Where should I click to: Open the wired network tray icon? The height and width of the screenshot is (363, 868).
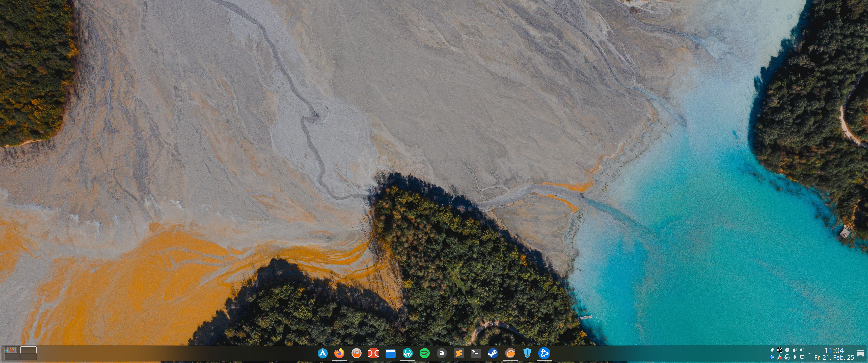click(x=802, y=357)
